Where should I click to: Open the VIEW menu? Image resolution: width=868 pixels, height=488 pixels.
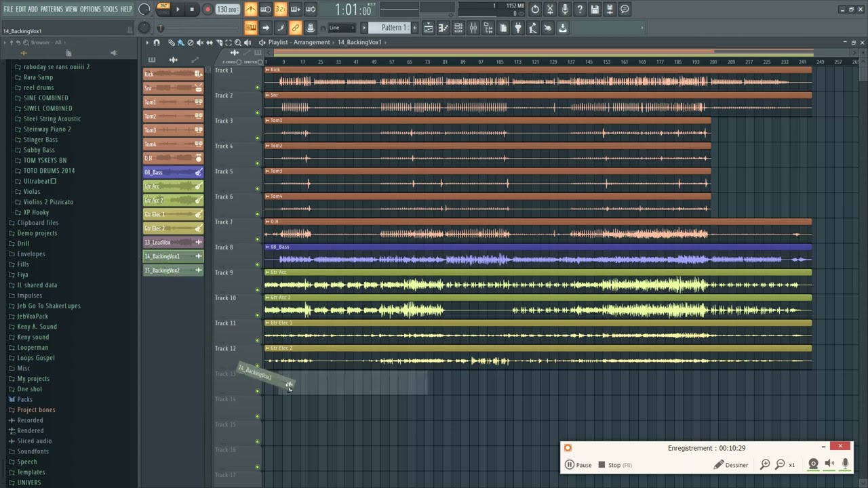[x=71, y=9]
